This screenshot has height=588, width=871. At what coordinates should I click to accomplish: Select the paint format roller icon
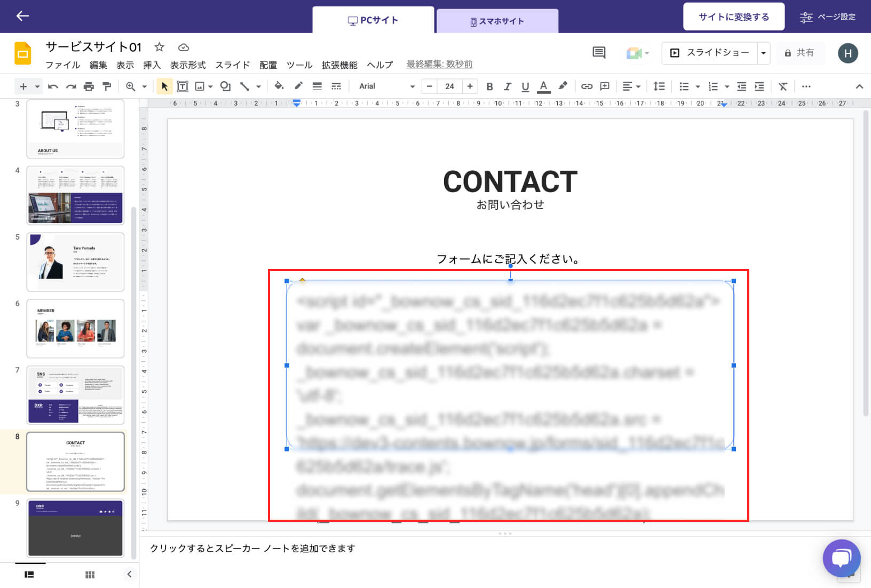coord(107,86)
